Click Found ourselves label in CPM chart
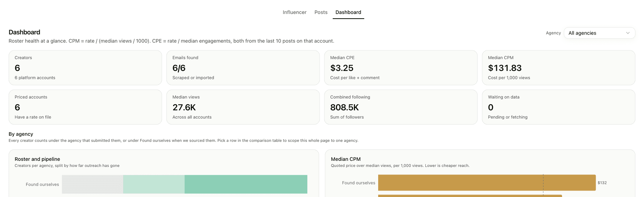The width and height of the screenshot is (644, 197). click(358, 183)
